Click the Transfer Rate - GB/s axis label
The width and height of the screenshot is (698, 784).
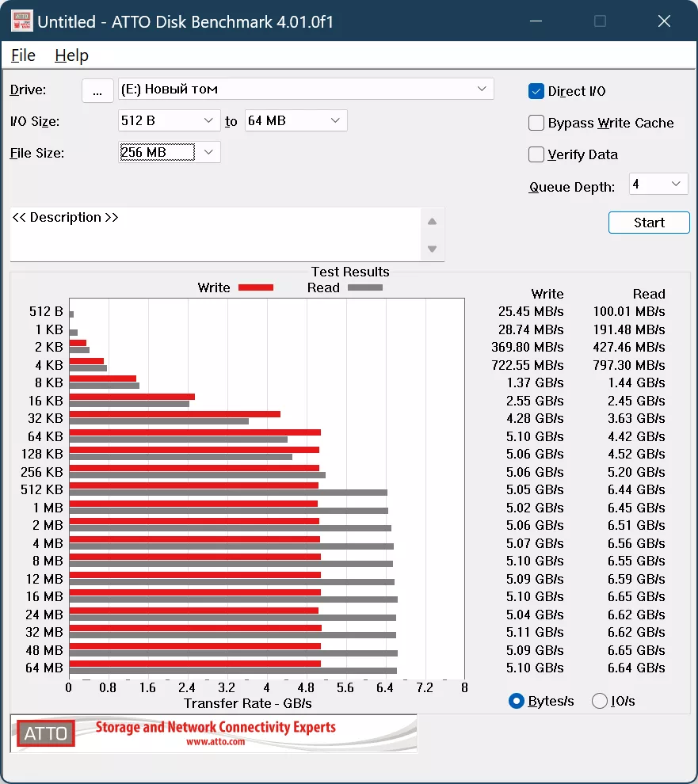tap(248, 703)
